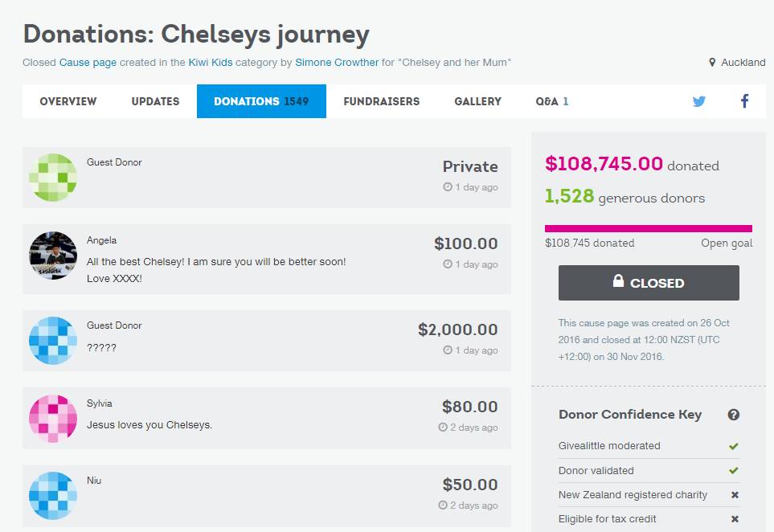This screenshot has height=532, width=774.
Task: Click the cross beside Eligible for tax credit
Action: pos(735,519)
